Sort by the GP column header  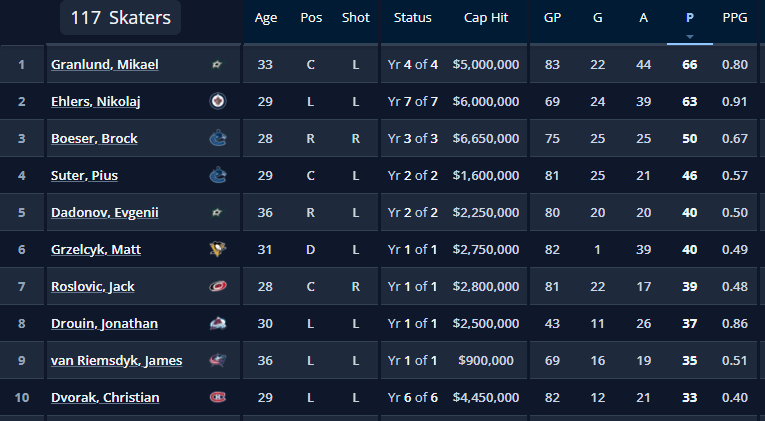(552, 18)
